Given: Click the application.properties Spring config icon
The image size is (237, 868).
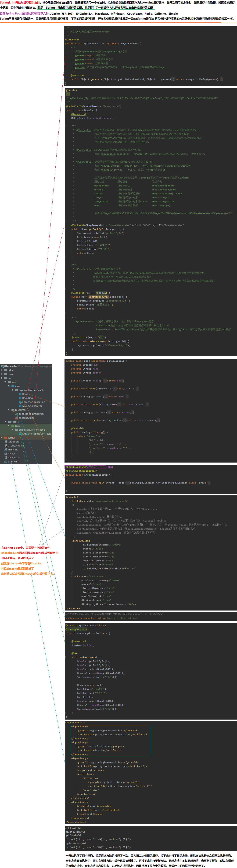Looking at the screenshot, I should (x=17, y=414).
